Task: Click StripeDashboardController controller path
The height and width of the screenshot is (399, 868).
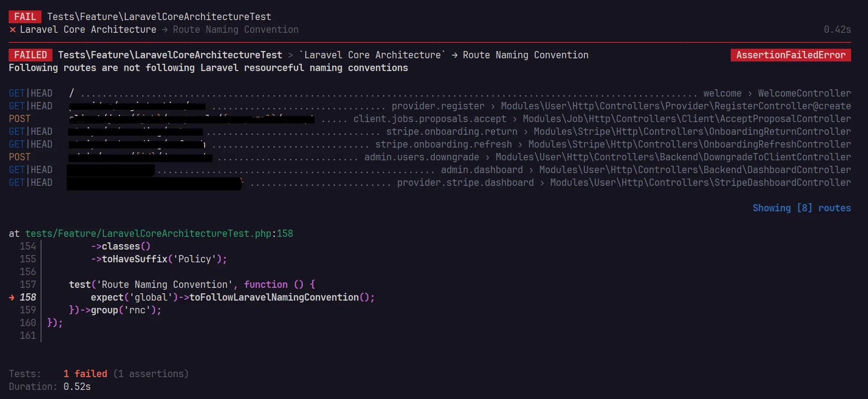Action: pyautogui.click(x=701, y=183)
